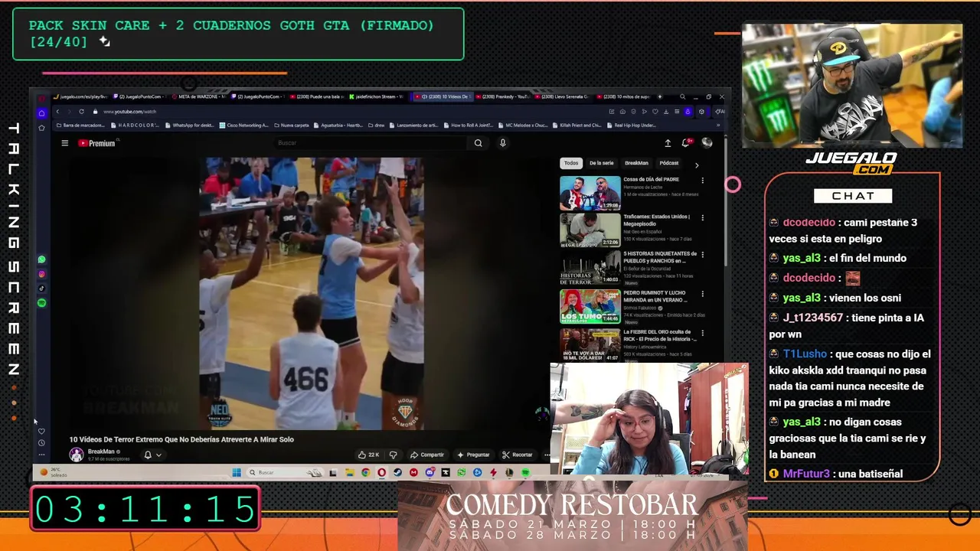Start voice search with microphone icon
Viewport: 980px width, 551px height.
(x=502, y=143)
